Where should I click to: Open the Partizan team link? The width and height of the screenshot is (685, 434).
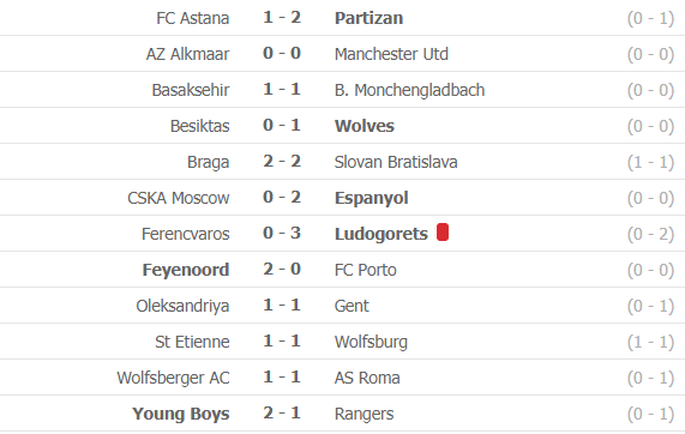tap(369, 18)
